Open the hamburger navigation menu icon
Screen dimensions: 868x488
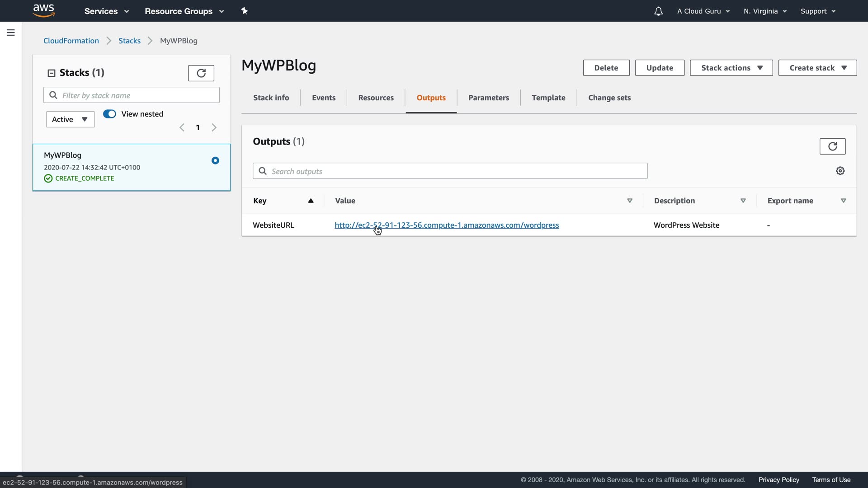click(11, 33)
